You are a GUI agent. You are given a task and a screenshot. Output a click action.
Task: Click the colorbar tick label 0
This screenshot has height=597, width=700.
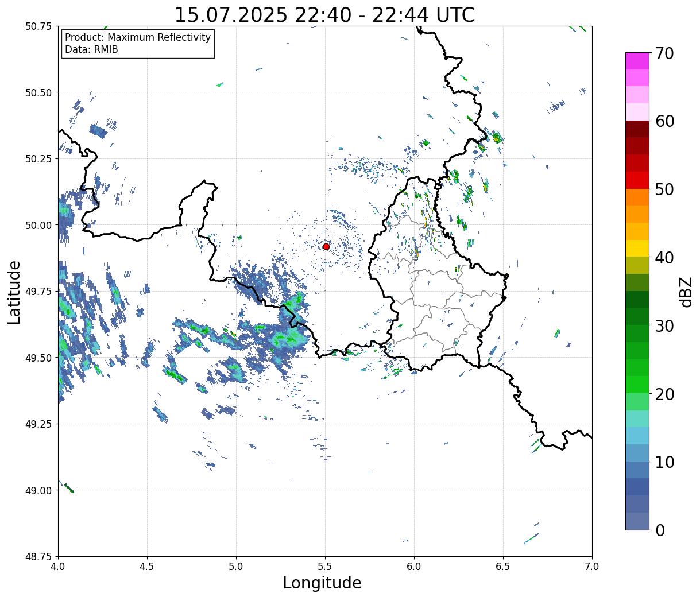(x=660, y=530)
